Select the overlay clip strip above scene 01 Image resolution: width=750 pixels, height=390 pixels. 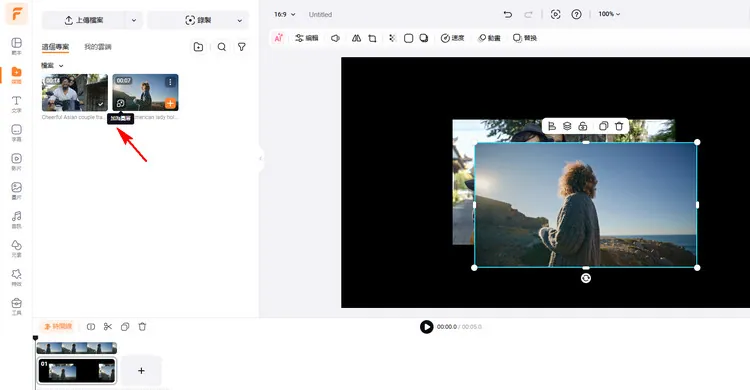pos(77,348)
